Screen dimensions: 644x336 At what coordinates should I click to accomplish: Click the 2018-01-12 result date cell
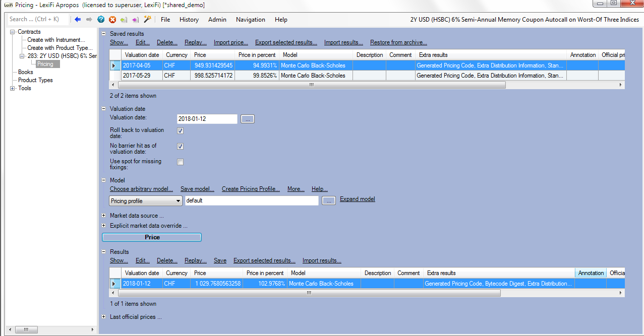coord(142,284)
